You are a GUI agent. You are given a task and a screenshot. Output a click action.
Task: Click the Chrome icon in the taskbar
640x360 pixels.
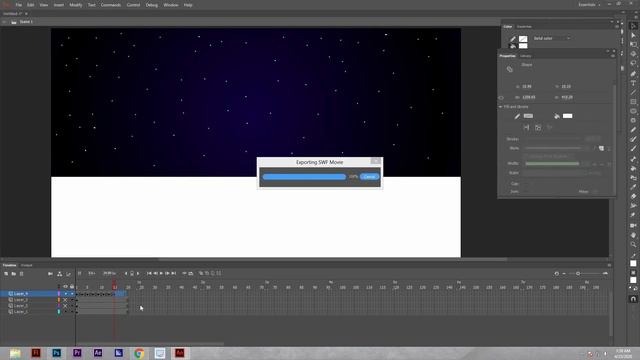pyautogui.click(x=139, y=353)
